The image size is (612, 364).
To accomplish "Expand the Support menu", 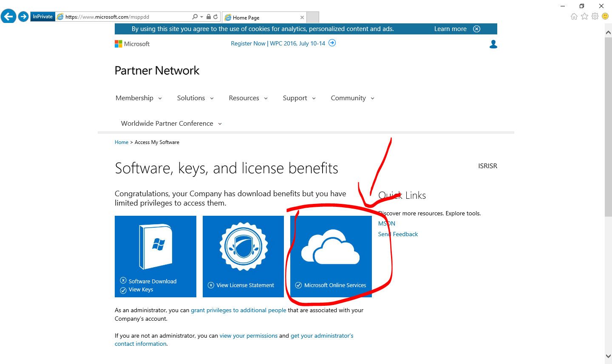I will [x=299, y=98].
